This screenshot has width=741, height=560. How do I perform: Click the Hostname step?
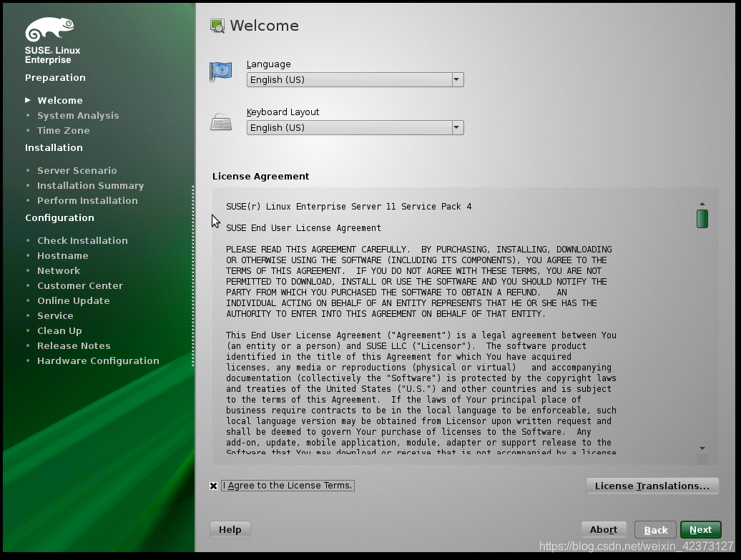point(63,255)
